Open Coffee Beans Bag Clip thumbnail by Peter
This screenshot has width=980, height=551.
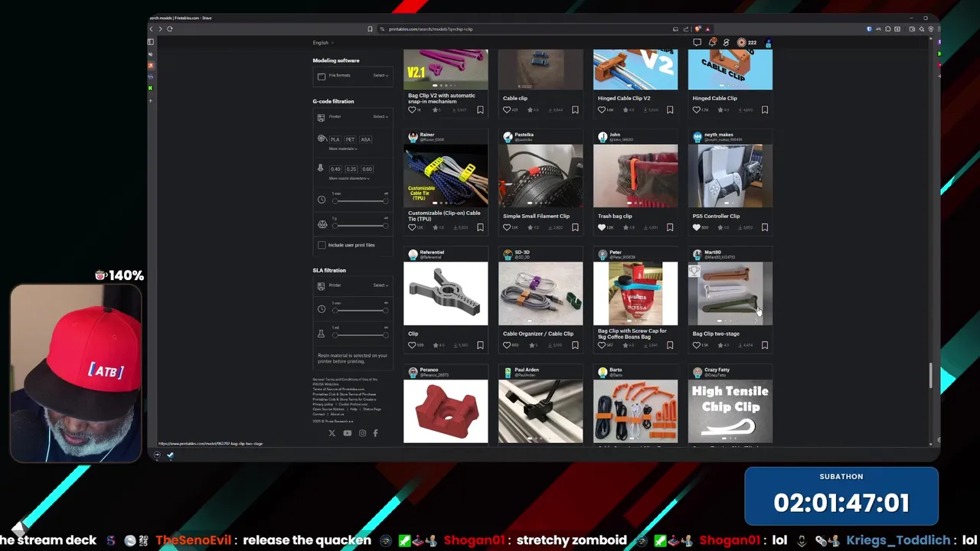pyautogui.click(x=635, y=294)
